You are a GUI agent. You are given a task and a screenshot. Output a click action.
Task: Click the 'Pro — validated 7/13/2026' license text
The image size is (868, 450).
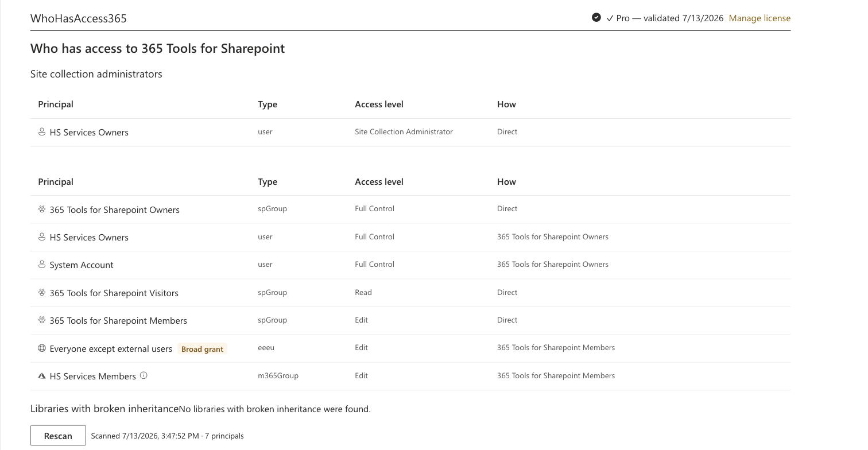[665, 18]
